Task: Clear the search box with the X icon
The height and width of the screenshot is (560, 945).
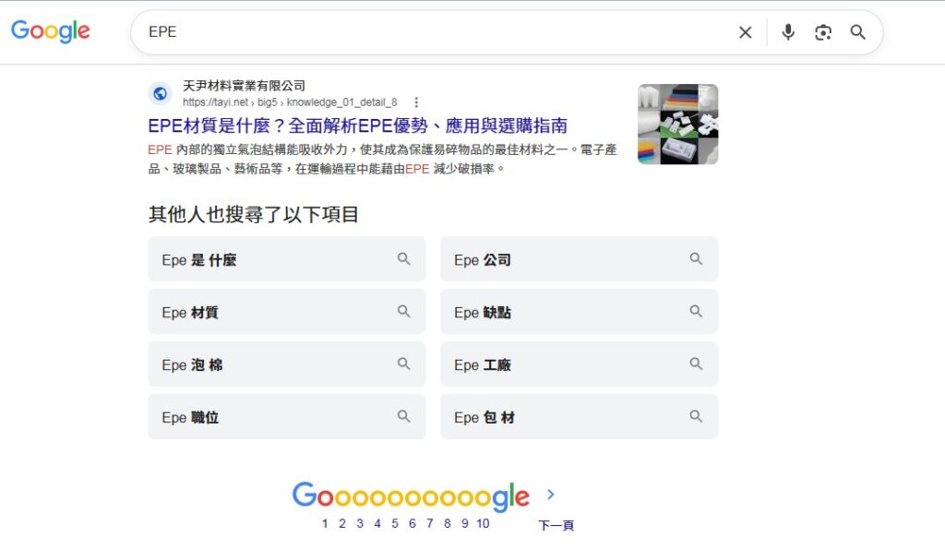Action: coord(746,32)
